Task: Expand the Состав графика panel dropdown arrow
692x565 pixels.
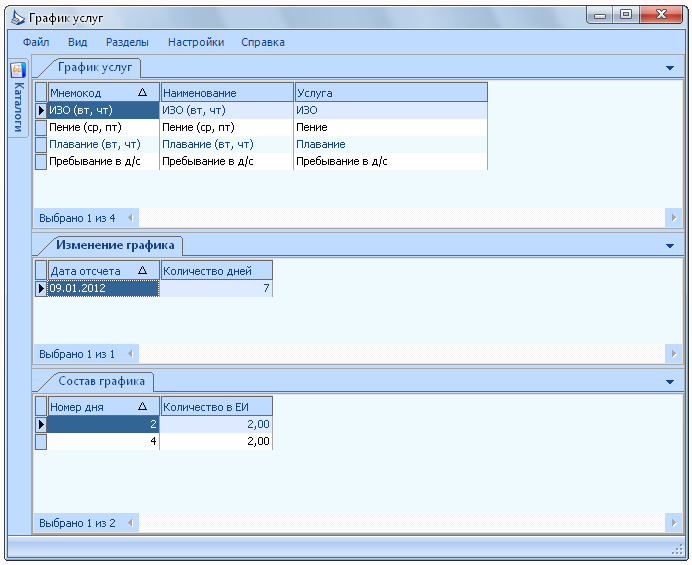Action: click(669, 382)
